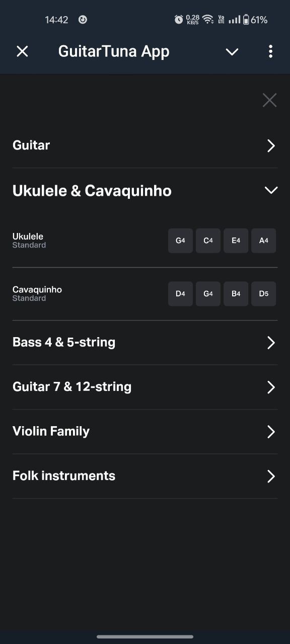Open Guitar 7 & 12-string category
The image size is (290, 644).
145,387
